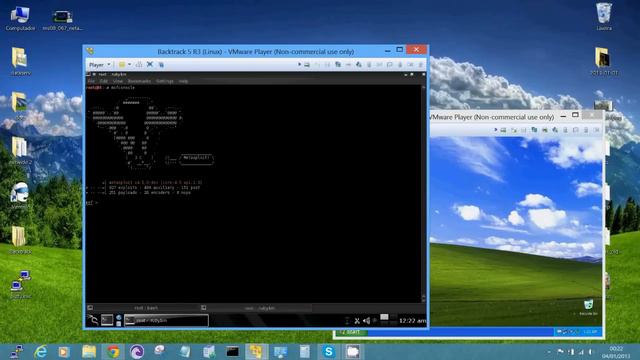Click the yellow power/suspend icon in VMware toolbar
Viewport: 640px width, 360px height.
coord(122,64)
